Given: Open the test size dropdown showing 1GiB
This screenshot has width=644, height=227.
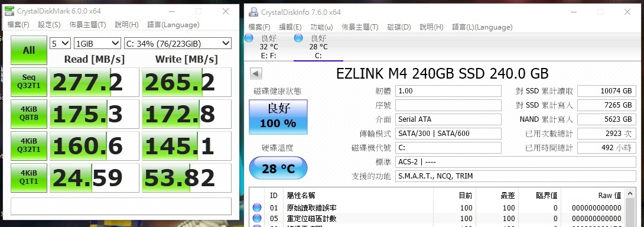Looking at the screenshot, I should pos(97,43).
